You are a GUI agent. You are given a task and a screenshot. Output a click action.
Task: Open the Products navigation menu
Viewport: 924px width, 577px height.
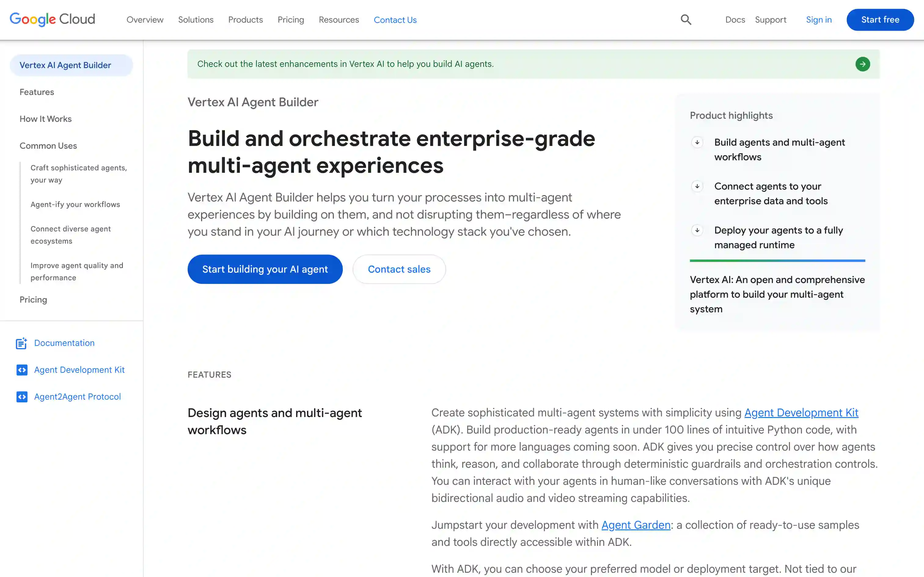coord(245,20)
